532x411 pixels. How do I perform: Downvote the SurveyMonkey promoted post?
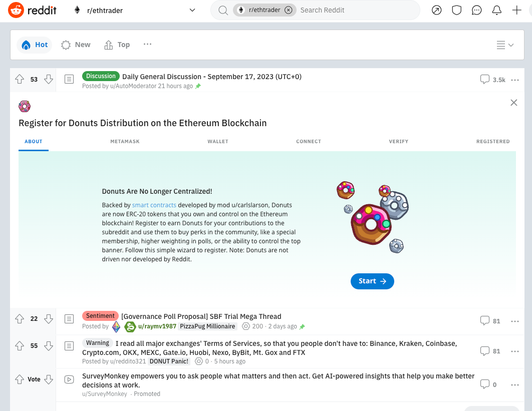pyautogui.click(x=49, y=379)
